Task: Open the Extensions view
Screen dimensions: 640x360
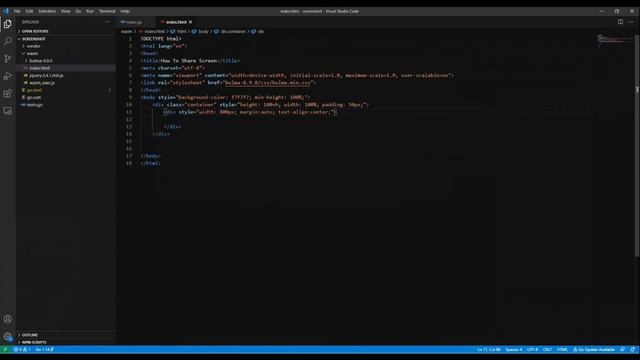Action: point(8,93)
